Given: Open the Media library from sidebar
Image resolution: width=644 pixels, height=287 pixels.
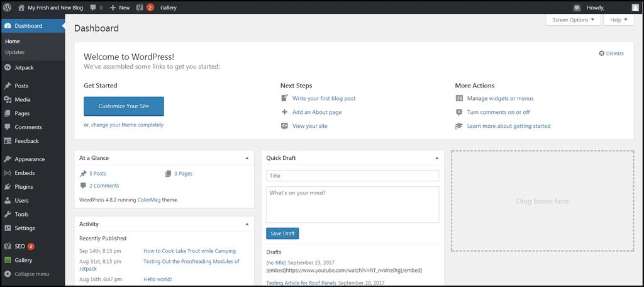Looking at the screenshot, I should (x=23, y=99).
